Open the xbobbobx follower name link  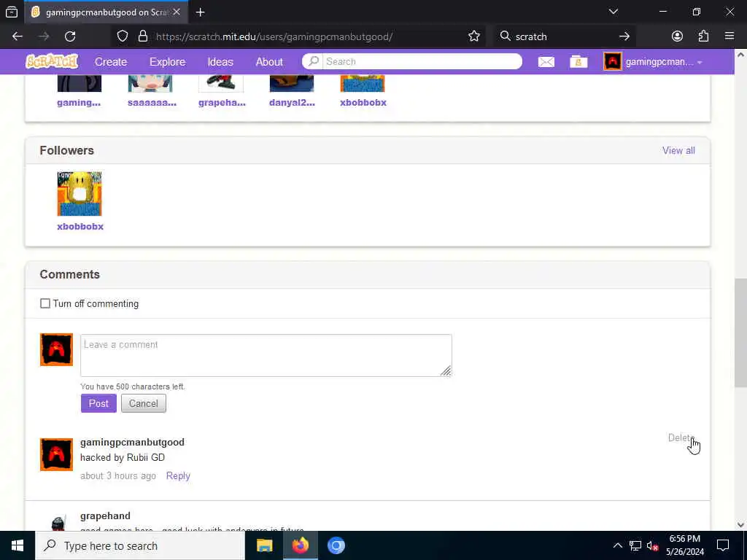(80, 226)
